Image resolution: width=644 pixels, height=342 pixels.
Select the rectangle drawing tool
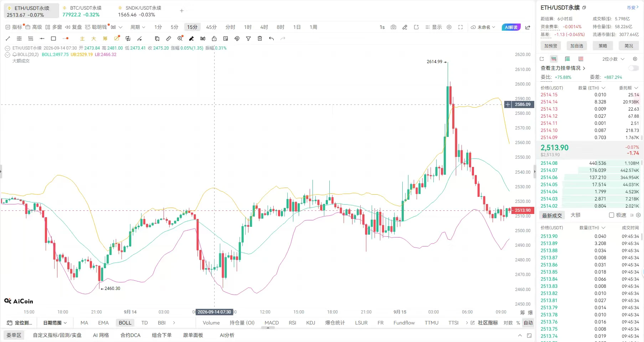point(53,39)
